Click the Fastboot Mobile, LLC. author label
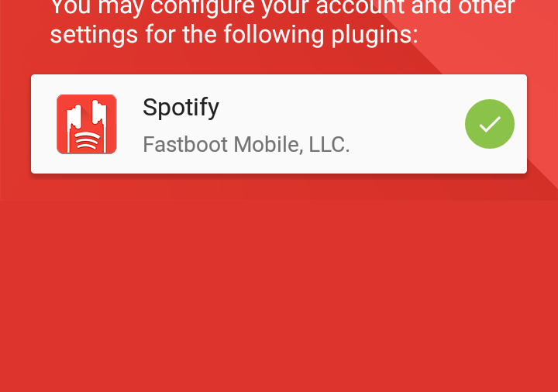Image resolution: width=558 pixels, height=392 pixels. click(246, 144)
